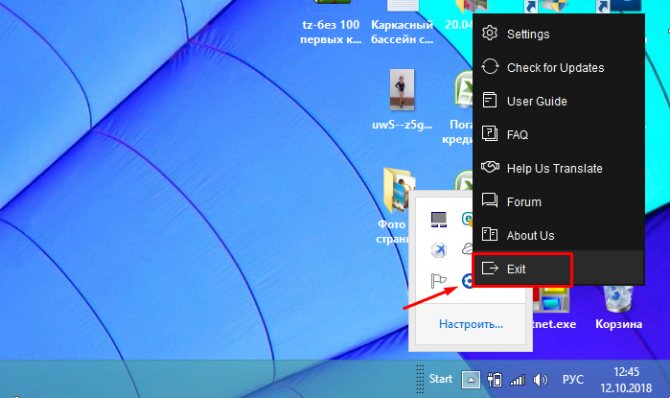The image size is (670, 398).
Task: Click the FAQ question mark icon
Action: 490,134
